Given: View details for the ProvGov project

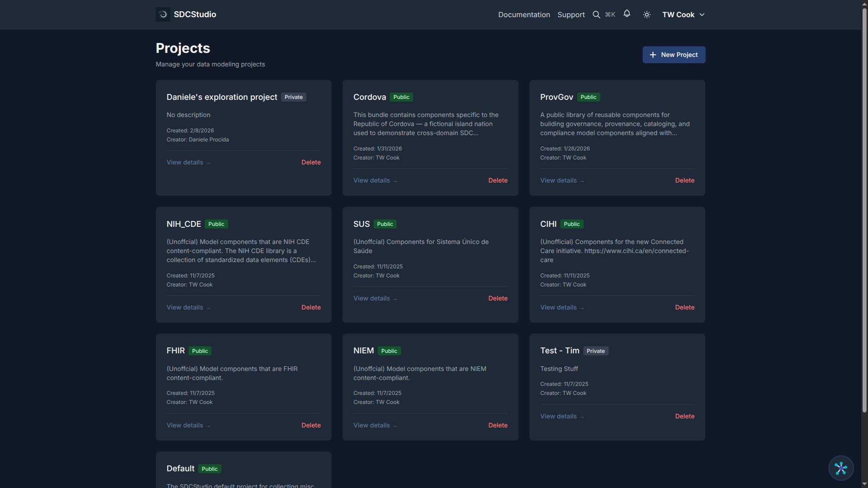Looking at the screenshot, I should [x=562, y=180].
